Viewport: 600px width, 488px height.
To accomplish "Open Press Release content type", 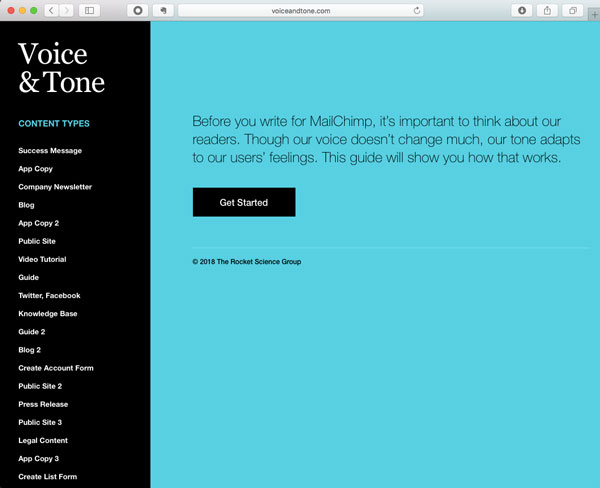I will pyautogui.click(x=43, y=404).
